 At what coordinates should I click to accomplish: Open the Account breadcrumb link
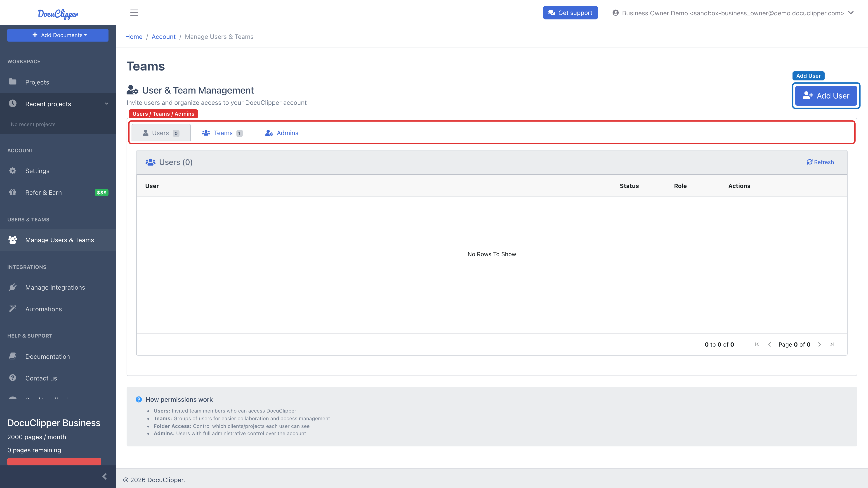163,36
